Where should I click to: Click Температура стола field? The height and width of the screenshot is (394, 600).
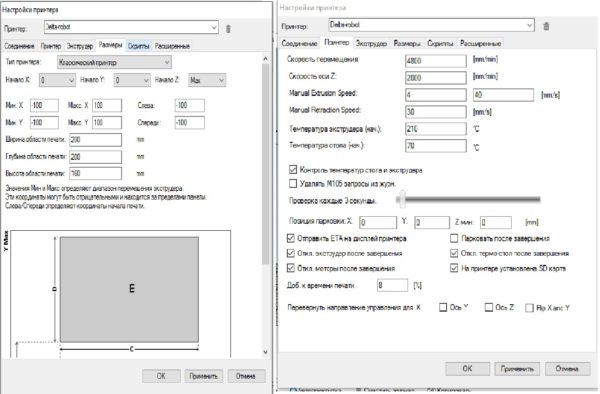tap(436, 146)
